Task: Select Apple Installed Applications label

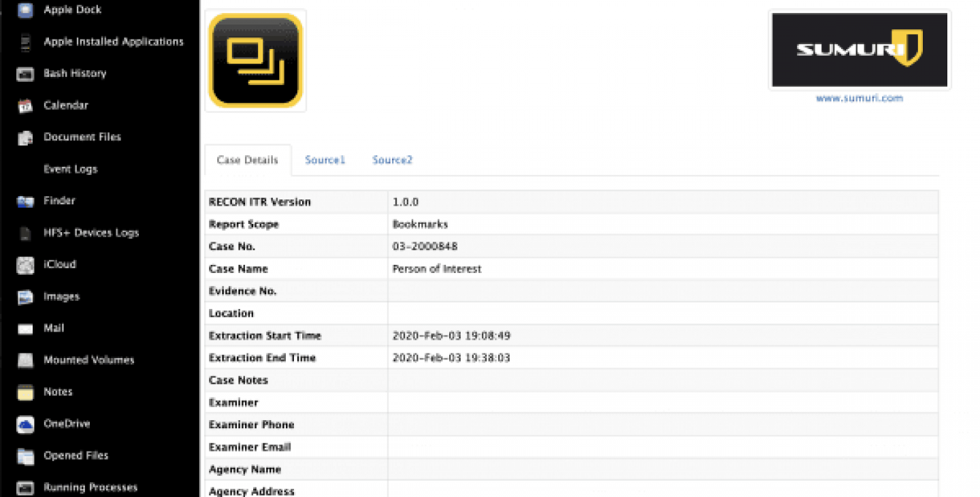Action: pyautogui.click(x=114, y=42)
